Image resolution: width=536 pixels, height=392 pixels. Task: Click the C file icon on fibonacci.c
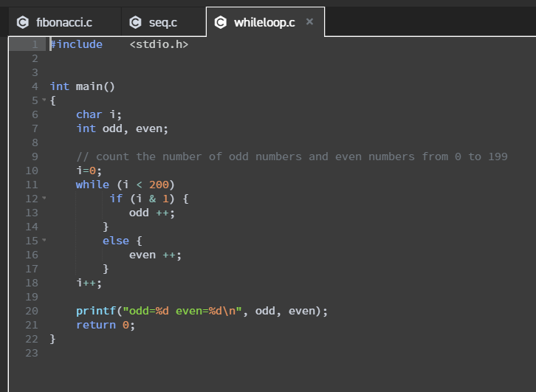tap(23, 23)
